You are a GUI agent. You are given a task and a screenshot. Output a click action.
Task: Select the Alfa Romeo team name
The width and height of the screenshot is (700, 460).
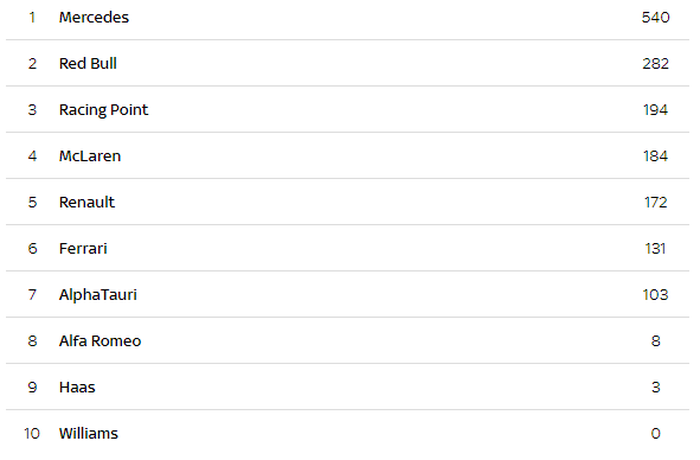point(100,341)
